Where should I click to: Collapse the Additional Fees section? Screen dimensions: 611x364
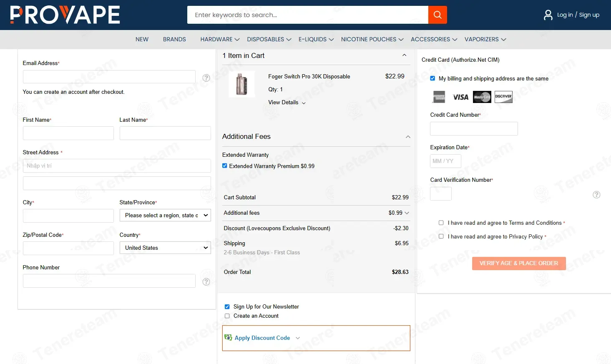tap(408, 137)
